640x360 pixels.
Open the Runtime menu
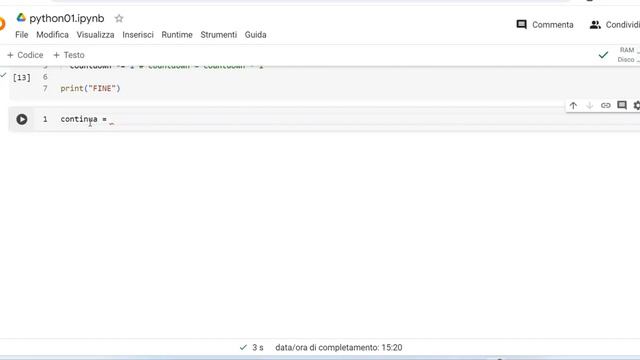point(177,35)
